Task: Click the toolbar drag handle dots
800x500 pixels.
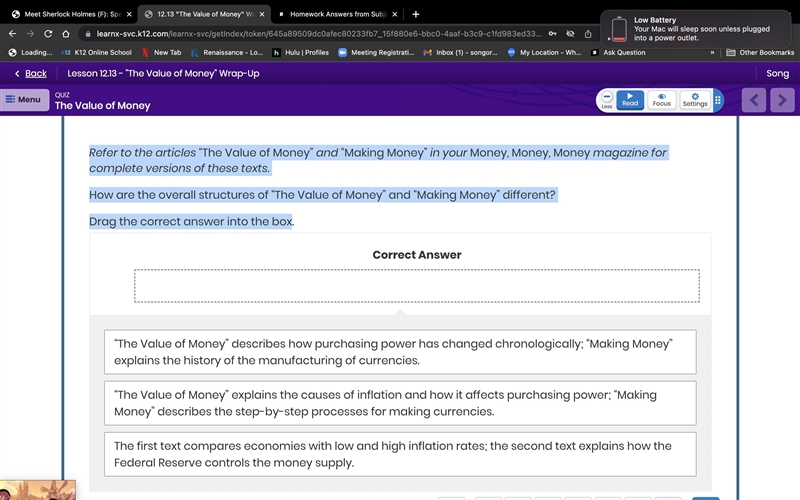Action: (x=718, y=100)
